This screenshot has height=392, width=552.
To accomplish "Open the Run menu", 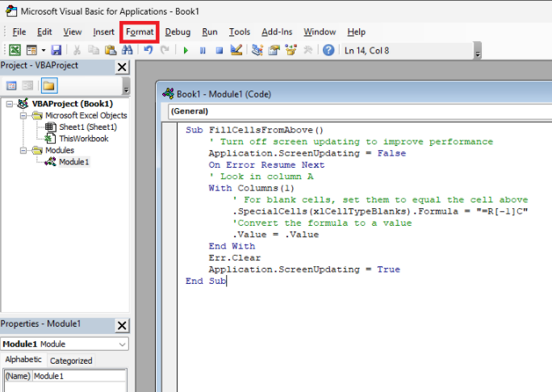I will point(210,32).
